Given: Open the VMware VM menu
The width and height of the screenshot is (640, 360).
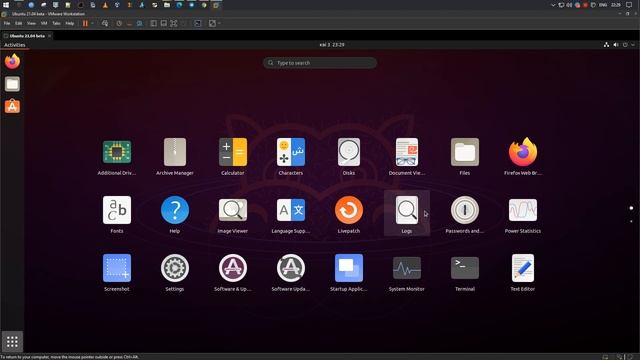Looking at the screenshot, I should pyautogui.click(x=44, y=23).
